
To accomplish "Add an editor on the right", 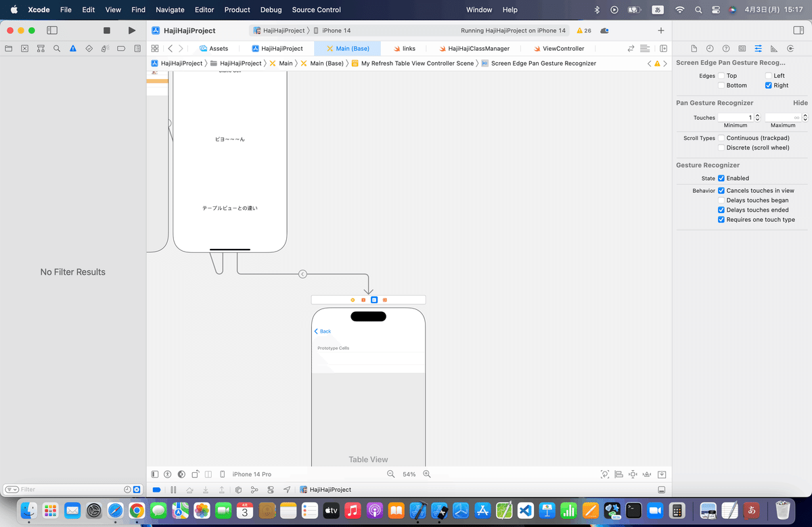I will click(664, 49).
